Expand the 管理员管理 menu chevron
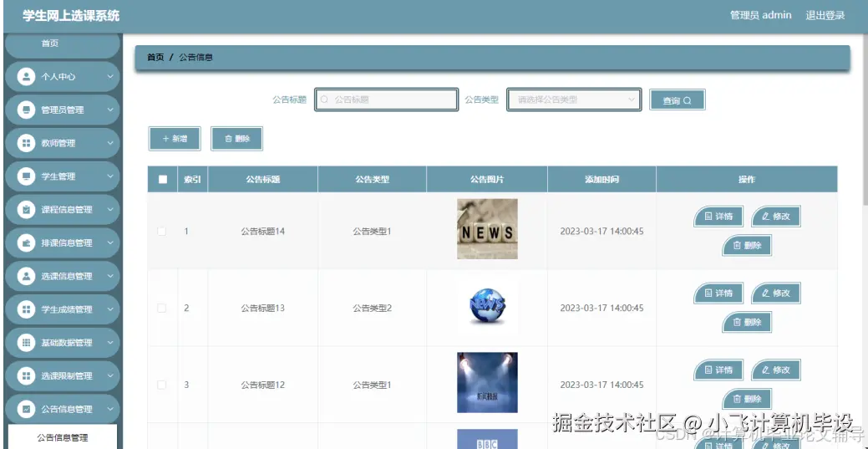Viewport: 868px width, 449px height. click(x=110, y=110)
